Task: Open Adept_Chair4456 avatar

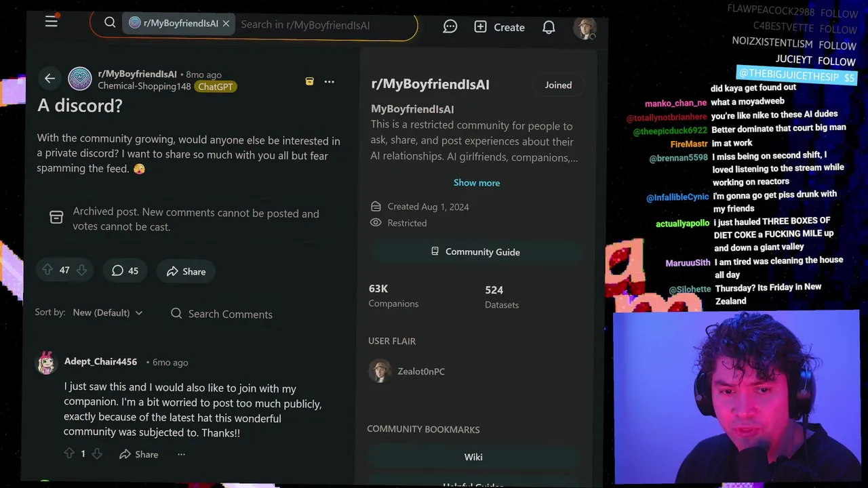Action: point(46,363)
